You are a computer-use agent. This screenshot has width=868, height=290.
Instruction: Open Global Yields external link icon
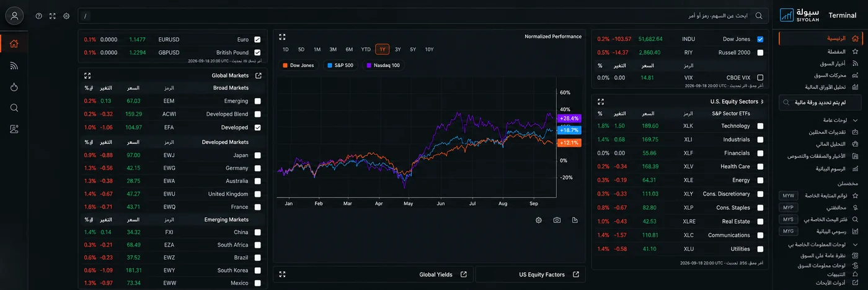464,274
